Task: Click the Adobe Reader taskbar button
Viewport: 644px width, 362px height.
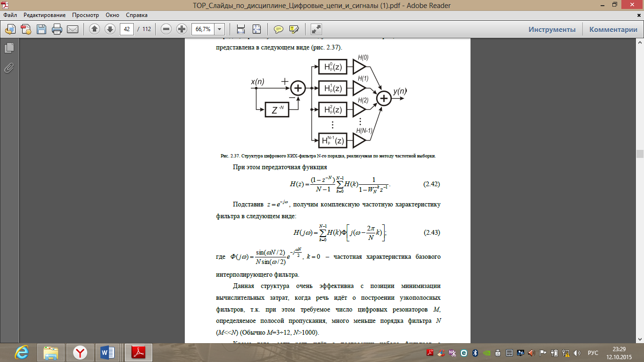Action: click(139, 352)
